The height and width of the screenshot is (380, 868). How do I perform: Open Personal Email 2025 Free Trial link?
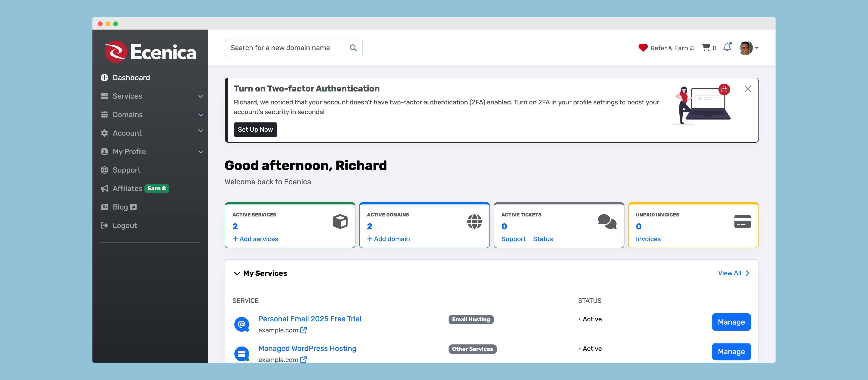click(309, 319)
